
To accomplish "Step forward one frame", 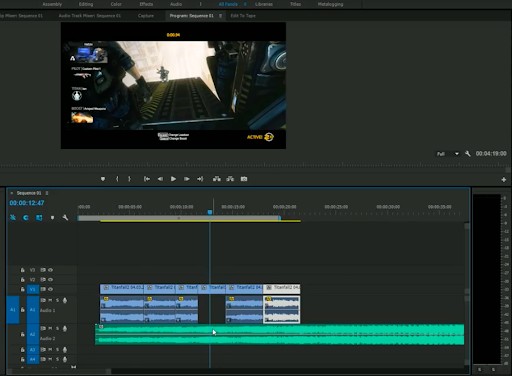I will click(187, 179).
